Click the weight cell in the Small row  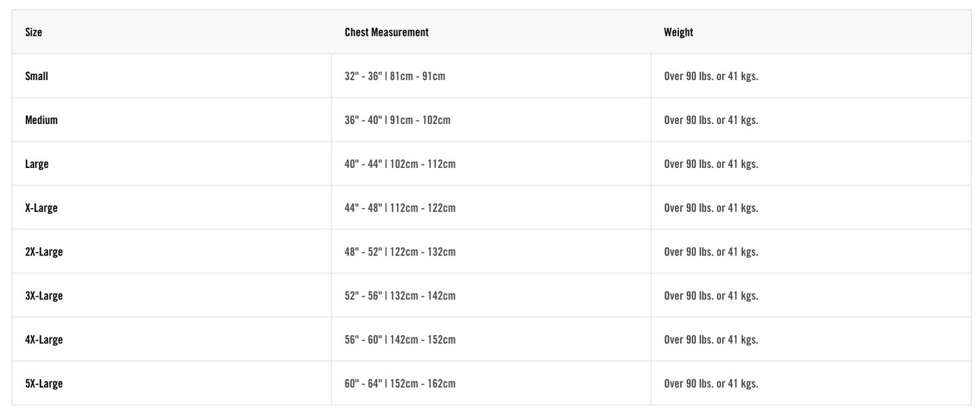711,76
